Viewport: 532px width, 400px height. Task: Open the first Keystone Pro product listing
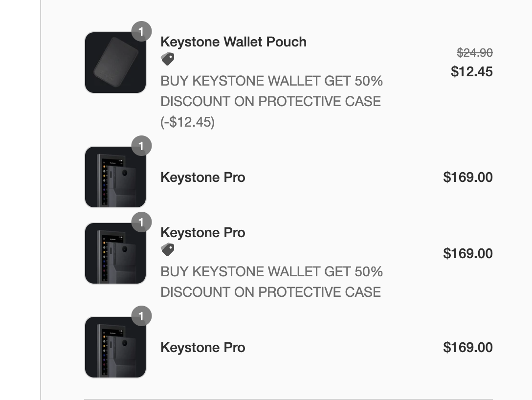[x=202, y=177]
